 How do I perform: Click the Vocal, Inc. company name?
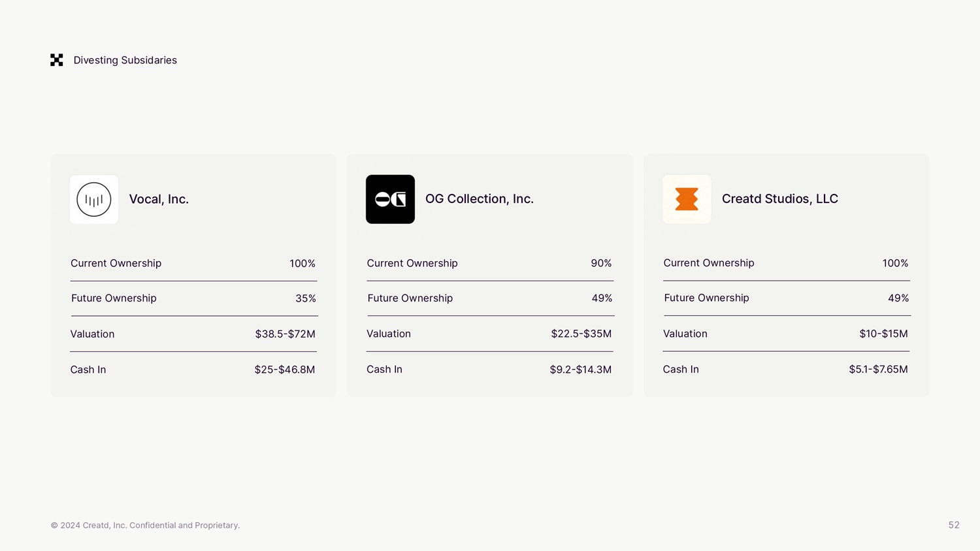coord(159,199)
